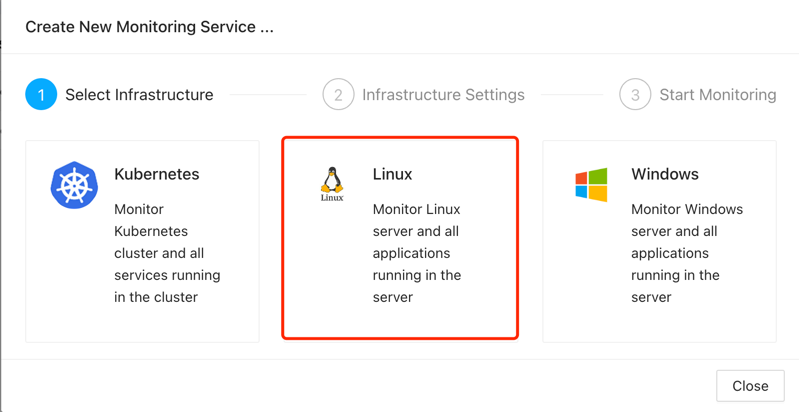Viewport: 799px width, 412px height.
Task: Click the Windows logo icon
Action: [x=591, y=185]
